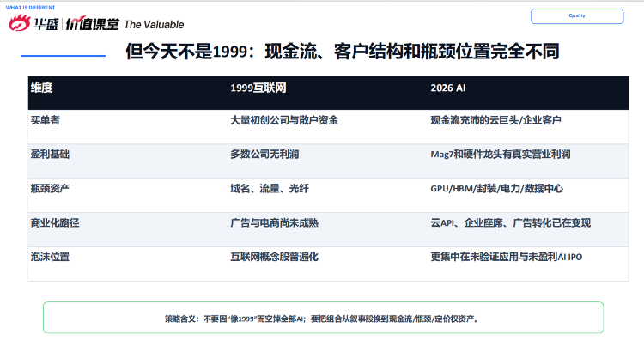Select the '1999互联网' column header
This screenshot has height=340, width=644.
[x=258, y=88]
